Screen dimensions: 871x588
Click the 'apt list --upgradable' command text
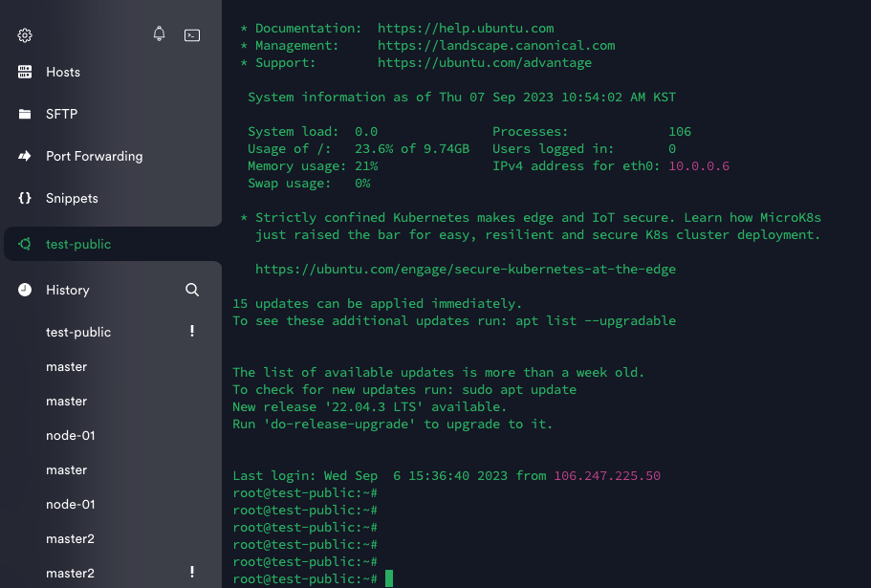(596, 321)
